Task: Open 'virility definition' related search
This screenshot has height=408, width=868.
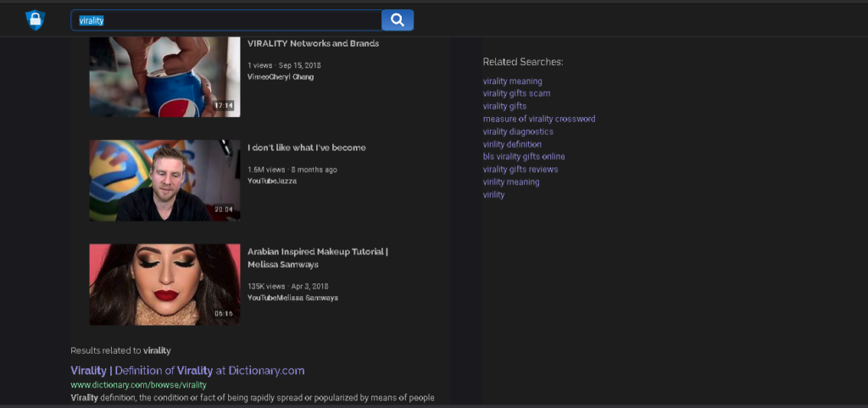Action: tap(512, 144)
